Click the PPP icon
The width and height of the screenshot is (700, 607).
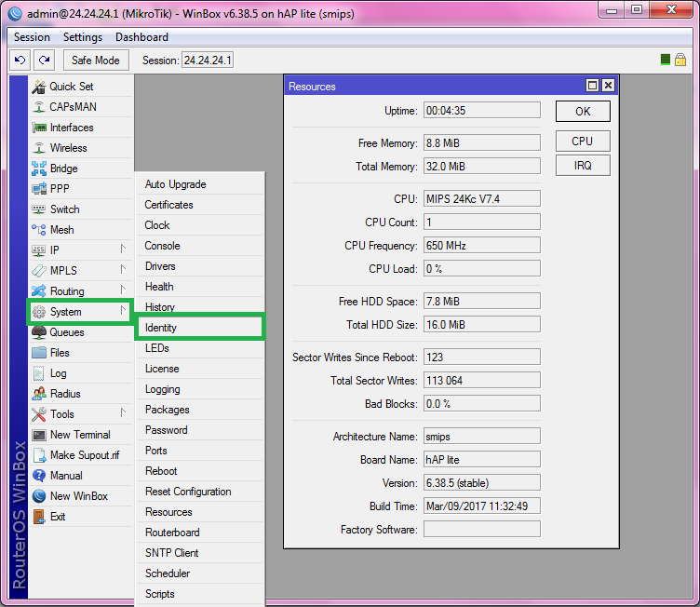(39, 189)
